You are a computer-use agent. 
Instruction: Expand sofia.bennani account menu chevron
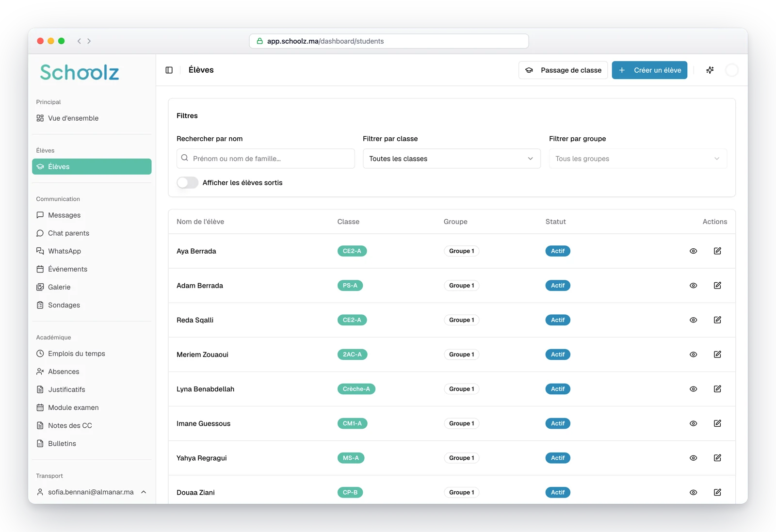point(144,492)
